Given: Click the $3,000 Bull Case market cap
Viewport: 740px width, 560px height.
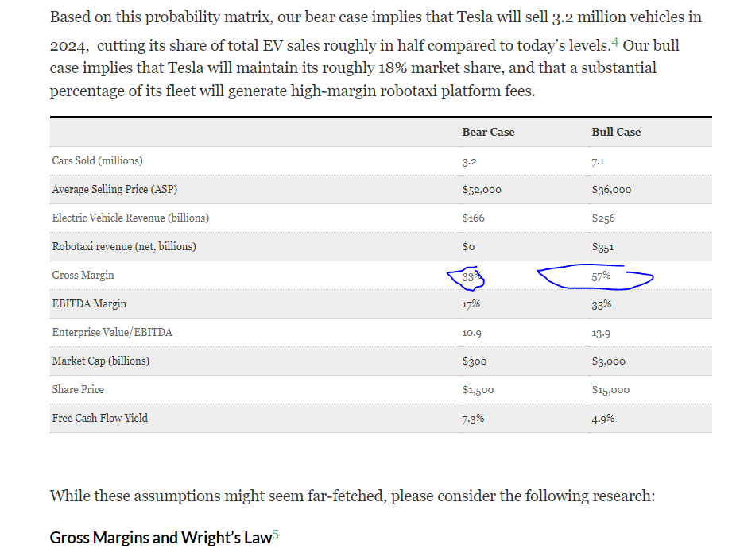Looking at the screenshot, I should (x=608, y=361).
